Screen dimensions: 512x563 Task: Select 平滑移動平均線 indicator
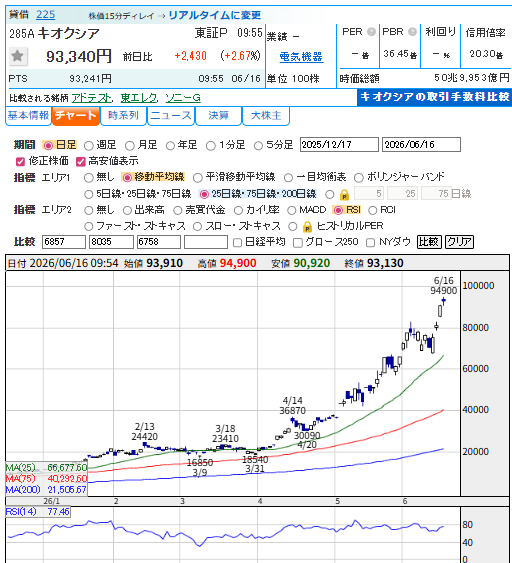click(198, 177)
